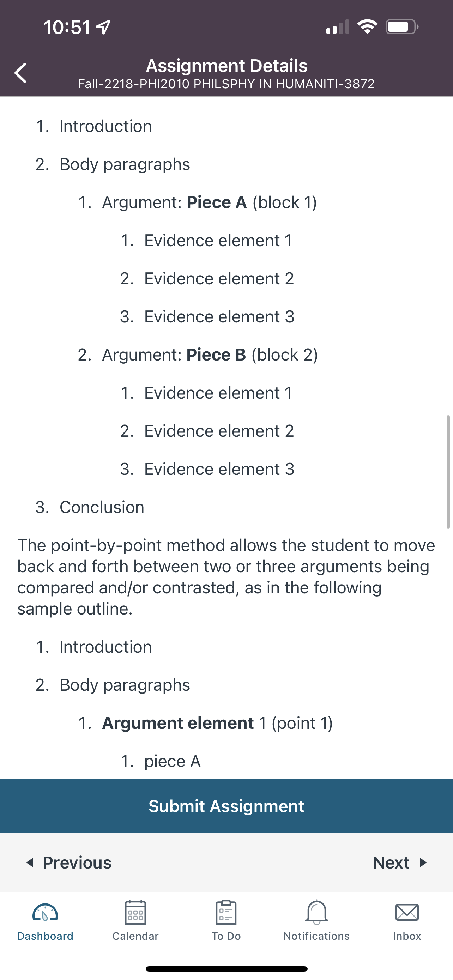This screenshot has width=453, height=980.
Task: Click the vertical scrollbar indicator
Action: coord(448,472)
